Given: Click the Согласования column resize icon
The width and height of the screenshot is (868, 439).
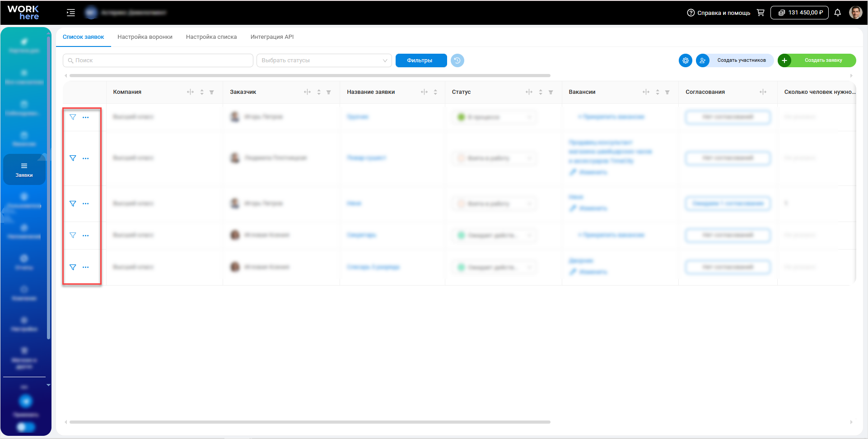Looking at the screenshot, I should pos(763,92).
